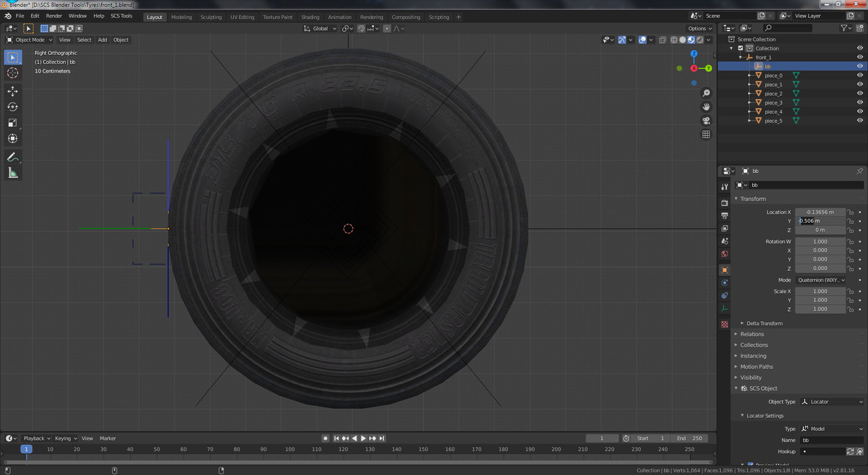868x475 pixels.
Task: Expand the Delta Transform section
Action: point(764,323)
